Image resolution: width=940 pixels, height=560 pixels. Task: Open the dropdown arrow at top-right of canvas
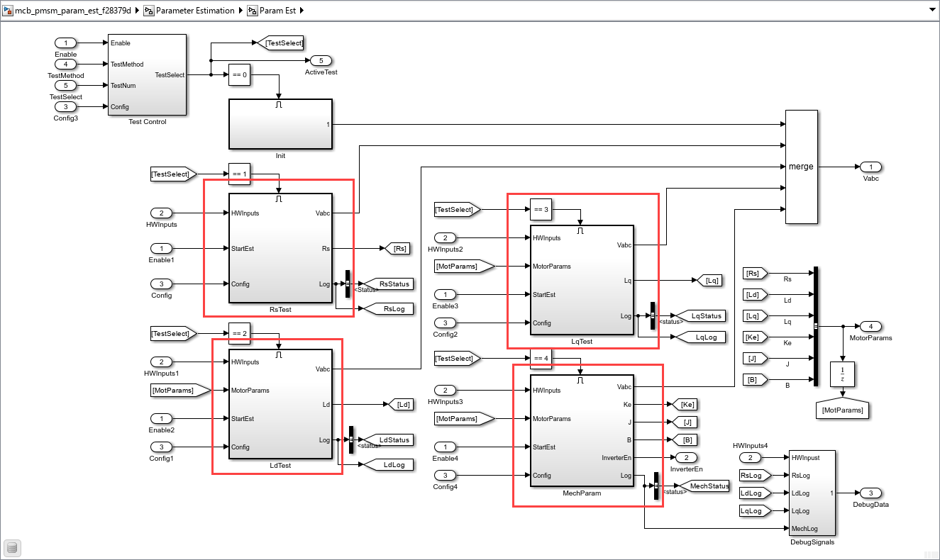click(931, 11)
